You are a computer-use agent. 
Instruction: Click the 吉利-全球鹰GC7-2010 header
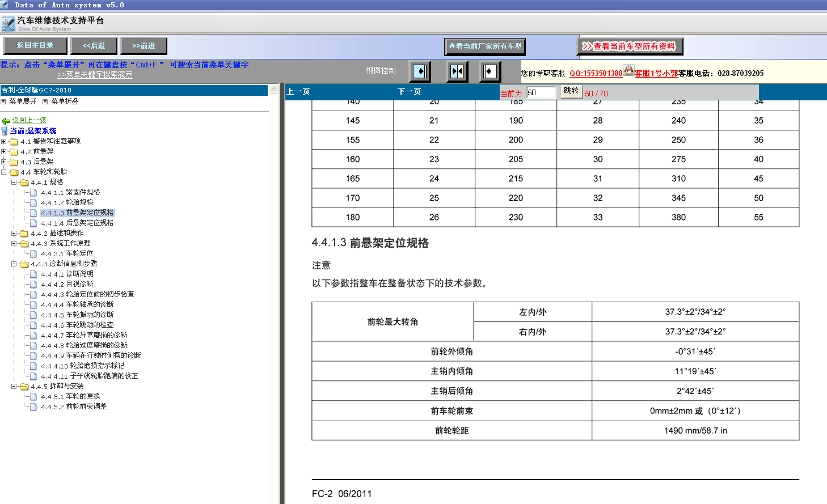134,90
